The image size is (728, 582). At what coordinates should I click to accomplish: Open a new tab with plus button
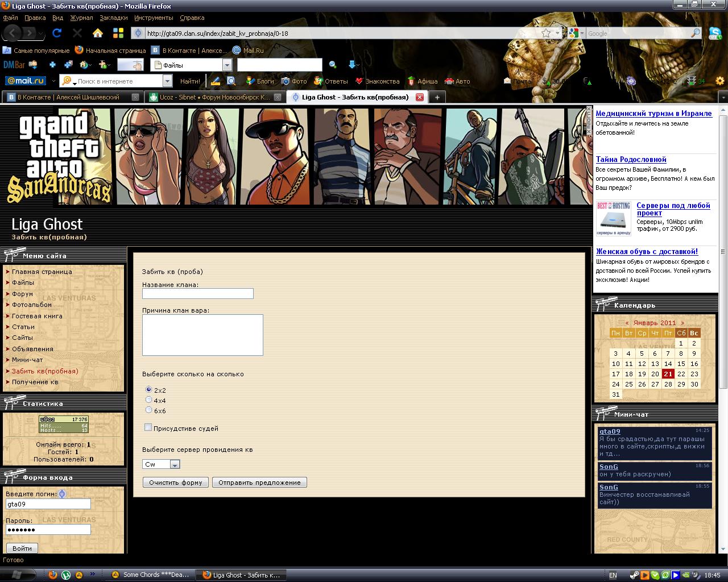click(x=437, y=97)
